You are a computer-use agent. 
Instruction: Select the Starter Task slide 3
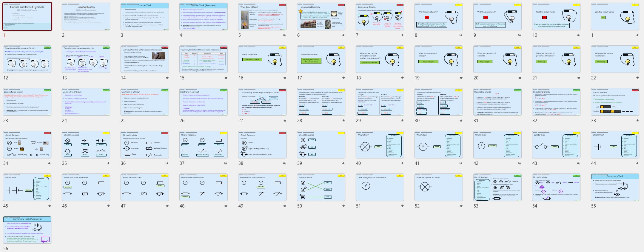pos(144,16)
